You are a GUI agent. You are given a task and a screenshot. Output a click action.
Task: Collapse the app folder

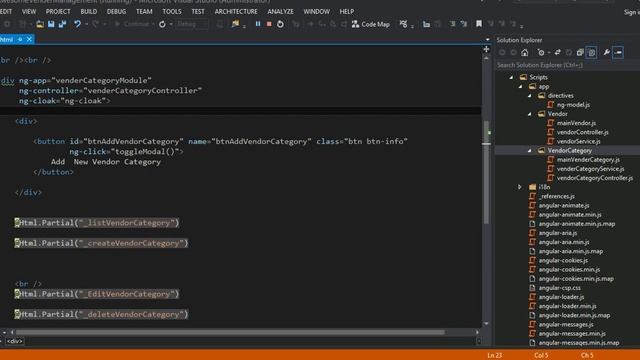(x=520, y=87)
